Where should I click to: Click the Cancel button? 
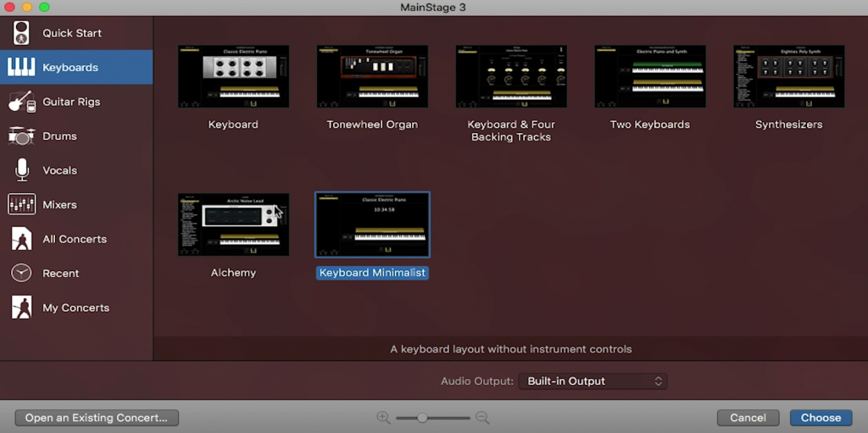coord(748,418)
